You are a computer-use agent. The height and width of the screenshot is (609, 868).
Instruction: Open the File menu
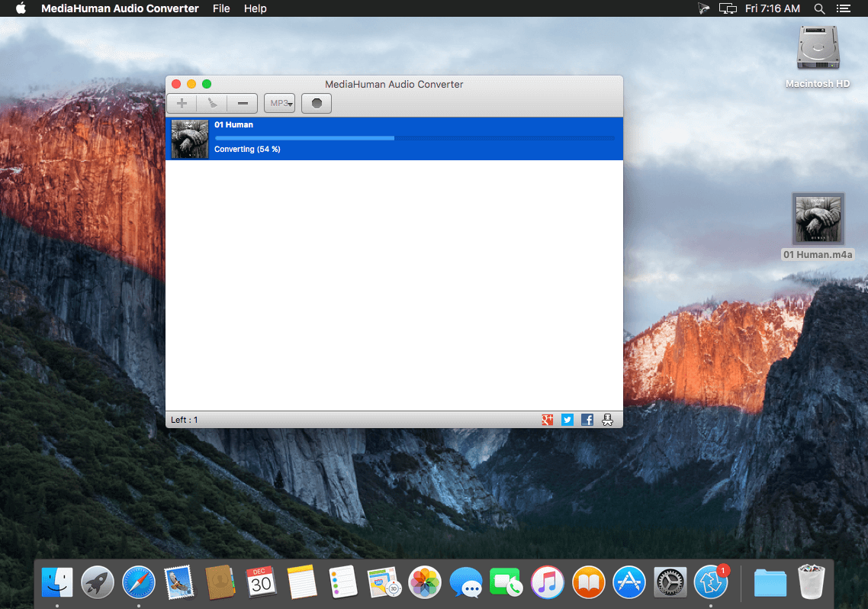[x=221, y=8]
